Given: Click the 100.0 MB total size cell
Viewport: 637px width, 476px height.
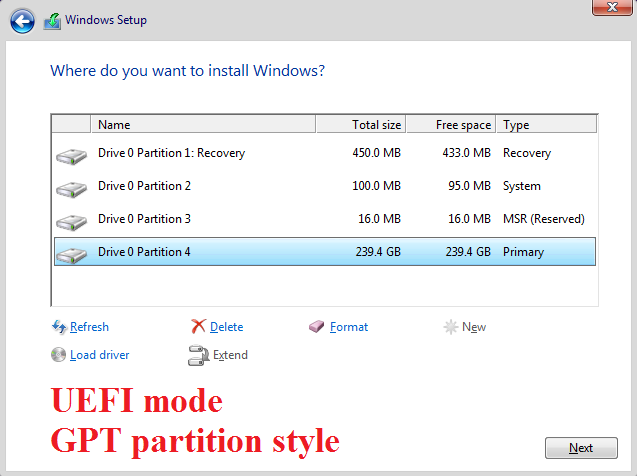Looking at the screenshot, I should [377, 186].
